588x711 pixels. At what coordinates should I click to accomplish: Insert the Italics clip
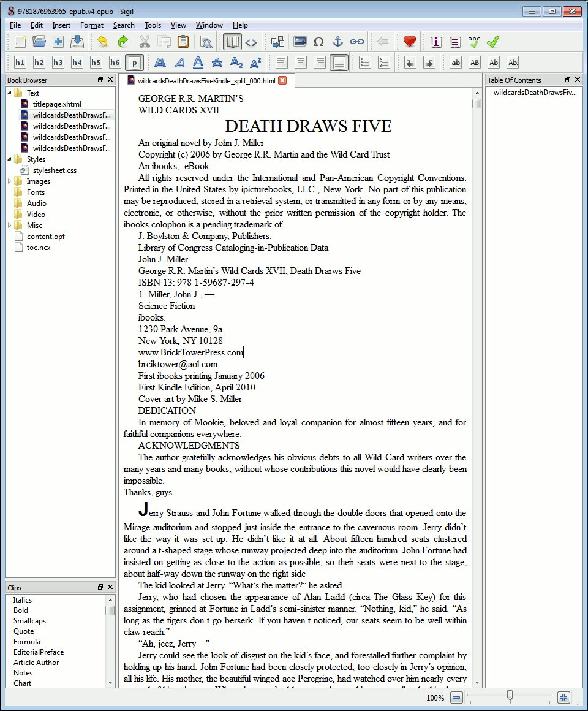pos(23,599)
